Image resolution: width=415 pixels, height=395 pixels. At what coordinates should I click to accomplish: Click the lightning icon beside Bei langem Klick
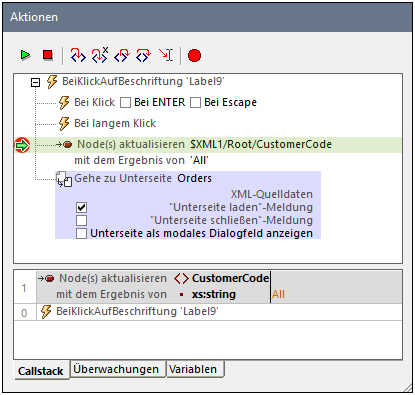coord(64,124)
